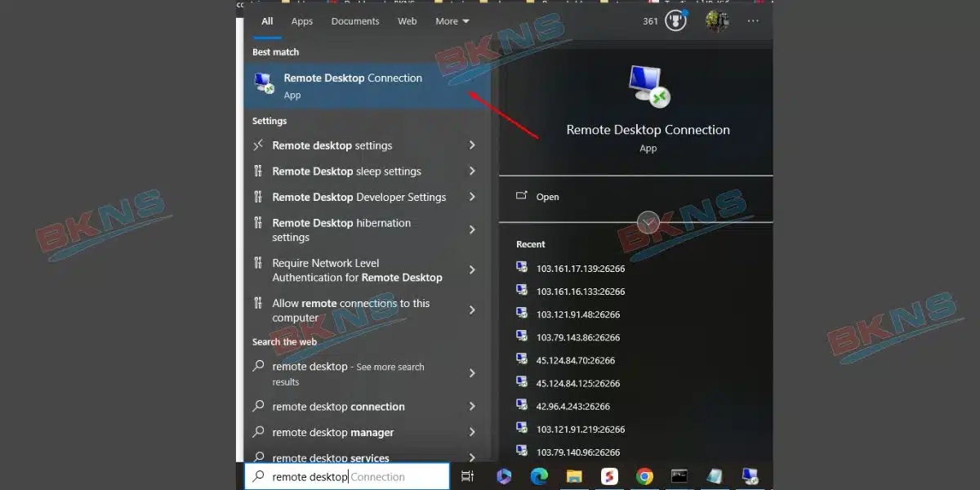Click the options ellipsis in search header
The image size is (980, 490).
(x=752, y=20)
